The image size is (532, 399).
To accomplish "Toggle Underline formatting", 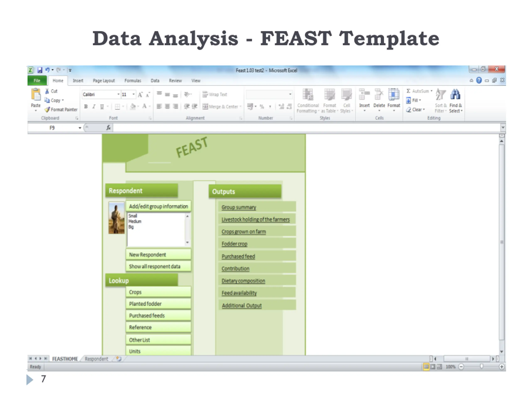I will [102, 106].
